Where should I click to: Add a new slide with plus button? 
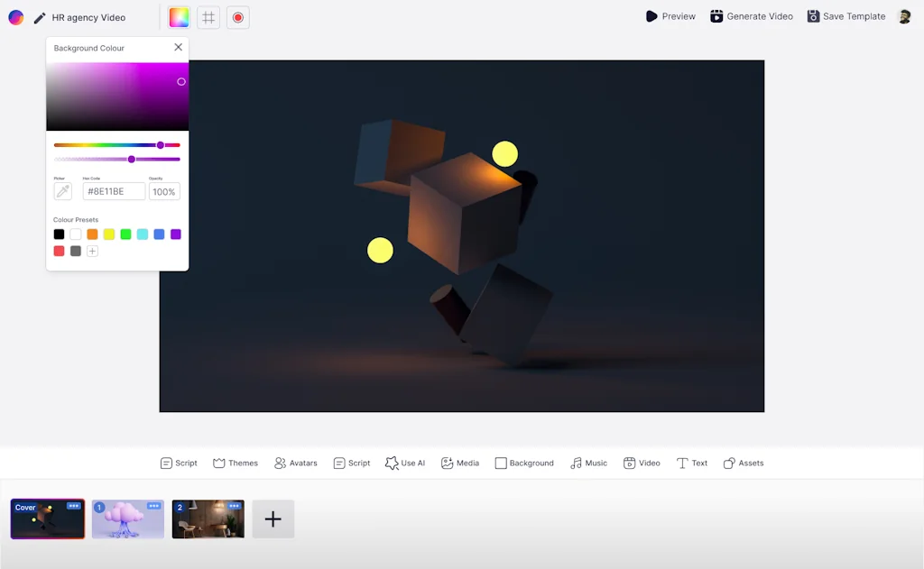273,519
